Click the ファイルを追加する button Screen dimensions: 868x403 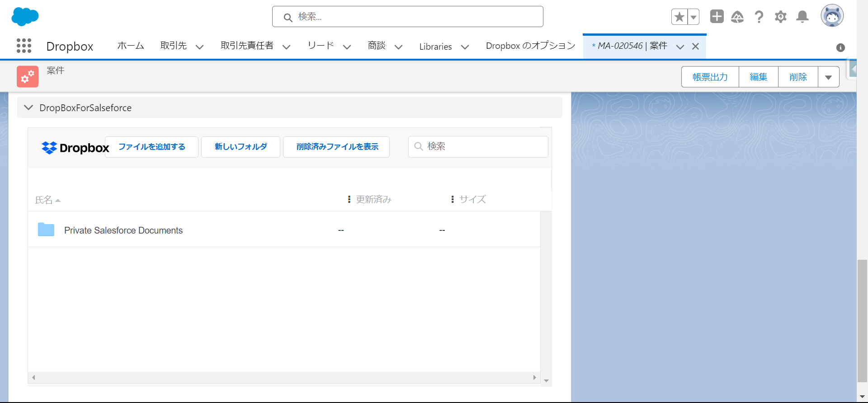pos(151,147)
